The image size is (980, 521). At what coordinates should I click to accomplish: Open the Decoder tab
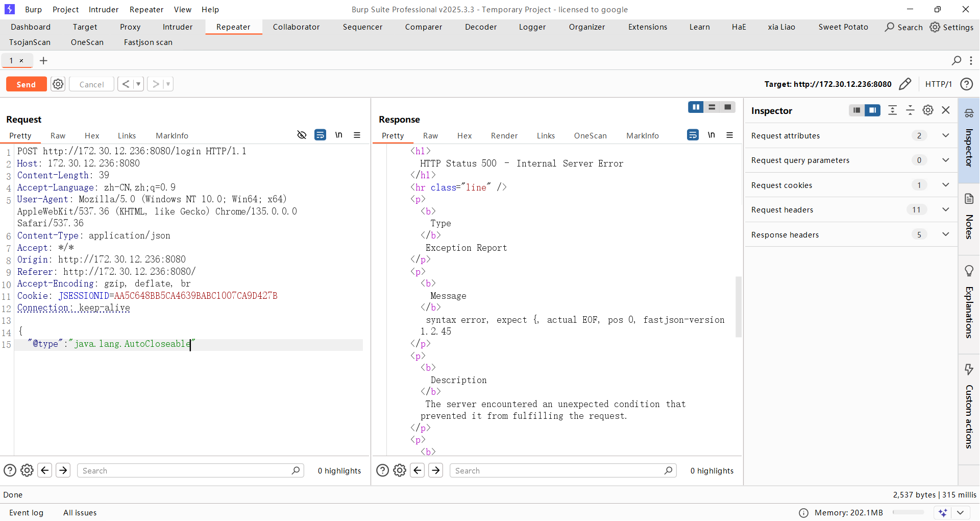[481, 27]
